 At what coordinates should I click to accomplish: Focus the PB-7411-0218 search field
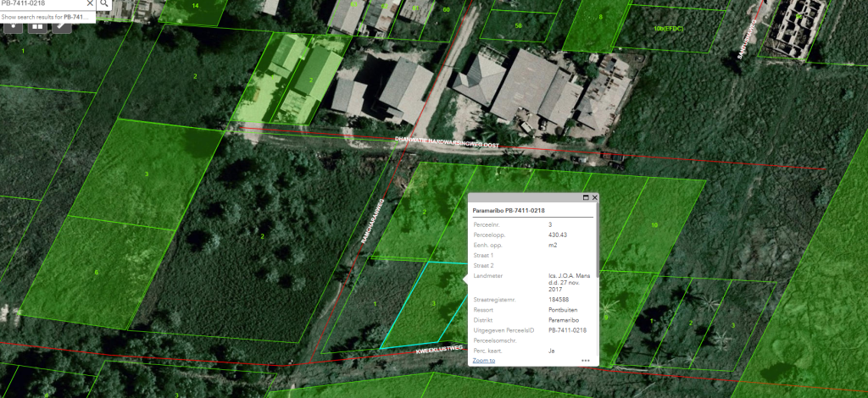coord(38,4)
